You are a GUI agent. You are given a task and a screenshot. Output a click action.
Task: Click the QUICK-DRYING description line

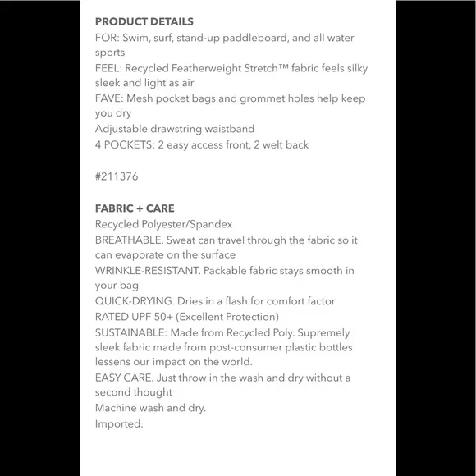point(215,301)
